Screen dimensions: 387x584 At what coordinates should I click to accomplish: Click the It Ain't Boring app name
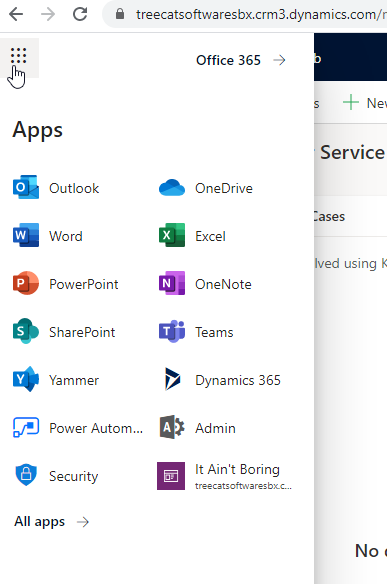click(237, 469)
